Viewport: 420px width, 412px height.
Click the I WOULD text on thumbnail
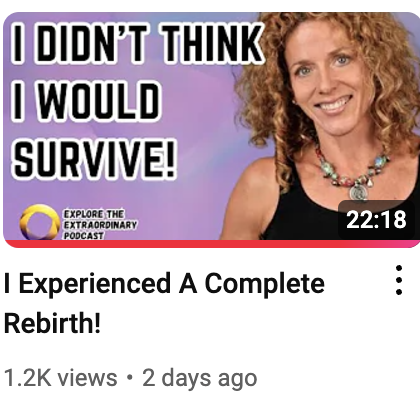tap(85, 100)
